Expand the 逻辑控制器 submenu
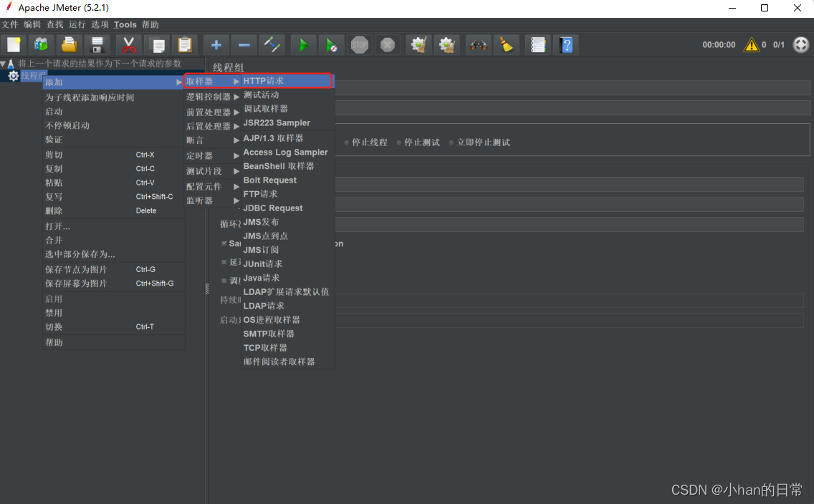Image resolution: width=814 pixels, height=504 pixels. click(212, 97)
